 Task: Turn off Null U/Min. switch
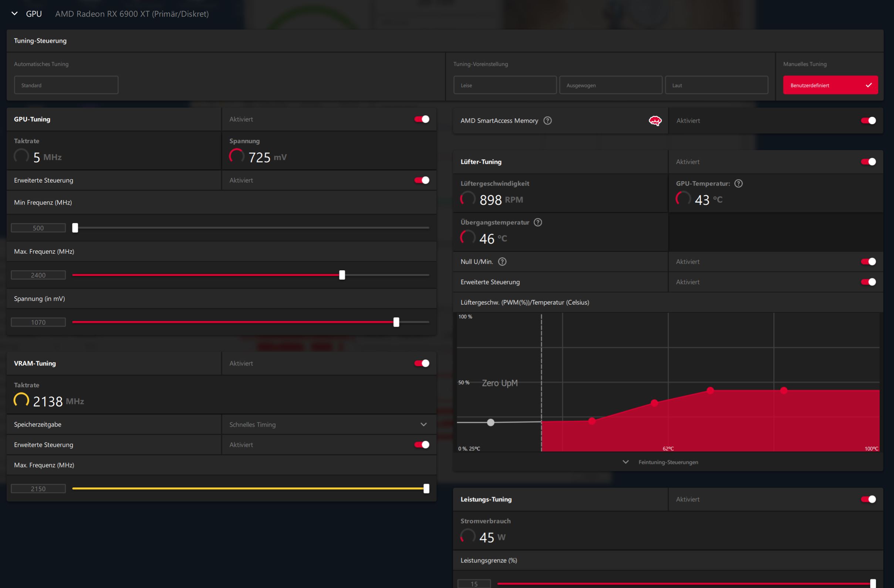coord(868,262)
